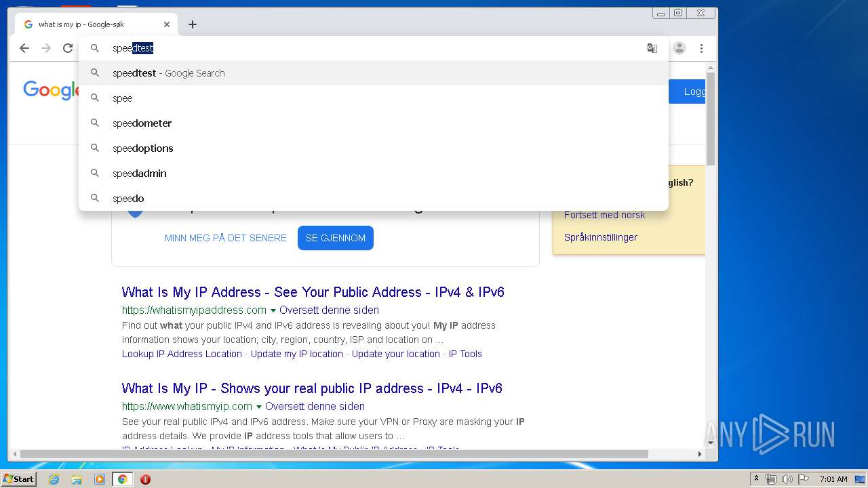Image resolution: width=868 pixels, height=488 pixels.
Task: Close the 'what is my ip' tab
Action: [x=167, y=24]
